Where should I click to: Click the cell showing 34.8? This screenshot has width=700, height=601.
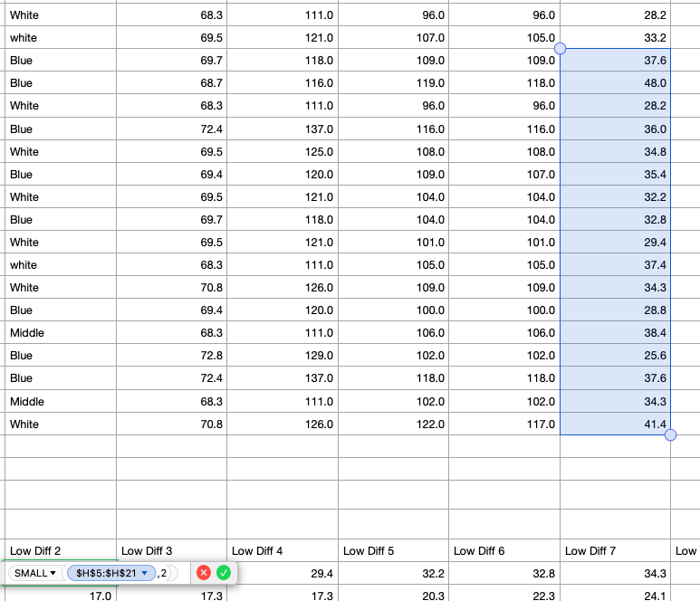point(615,152)
